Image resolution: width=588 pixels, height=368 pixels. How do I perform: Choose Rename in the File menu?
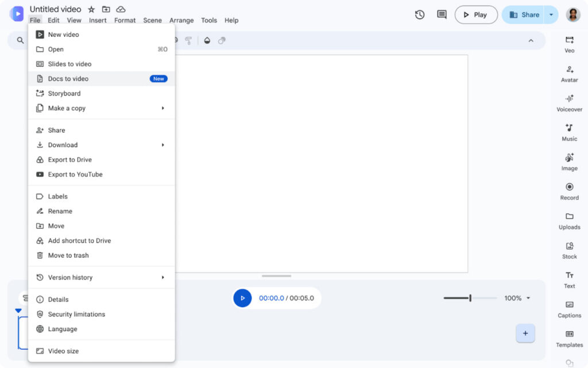pos(102,211)
